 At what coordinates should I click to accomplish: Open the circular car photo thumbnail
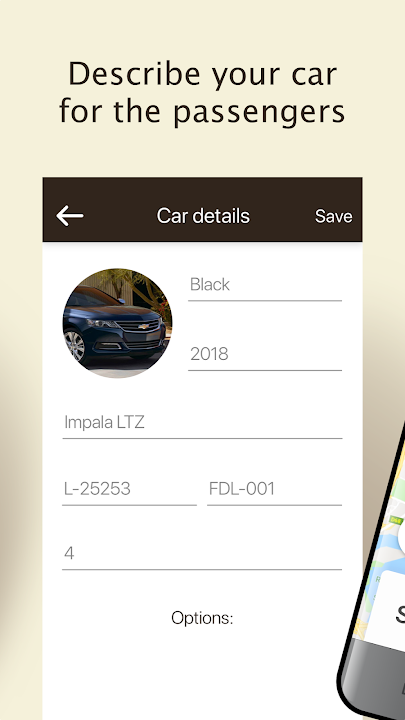tap(118, 323)
